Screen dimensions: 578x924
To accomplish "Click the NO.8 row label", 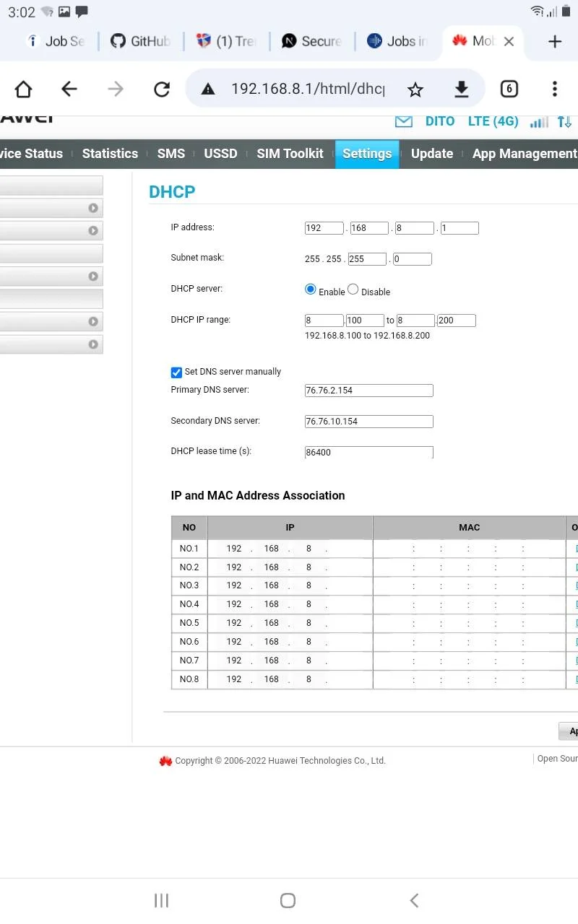I will point(189,679).
